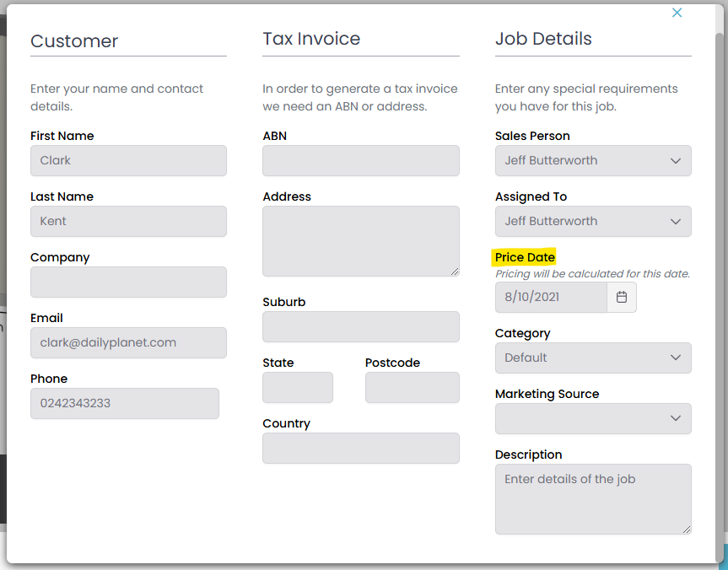Click the Email input field

click(x=128, y=342)
